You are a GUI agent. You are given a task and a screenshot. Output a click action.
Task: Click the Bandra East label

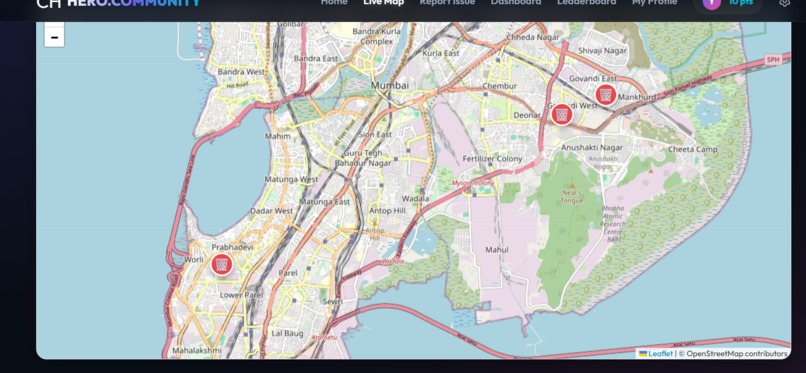[x=316, y=59]
